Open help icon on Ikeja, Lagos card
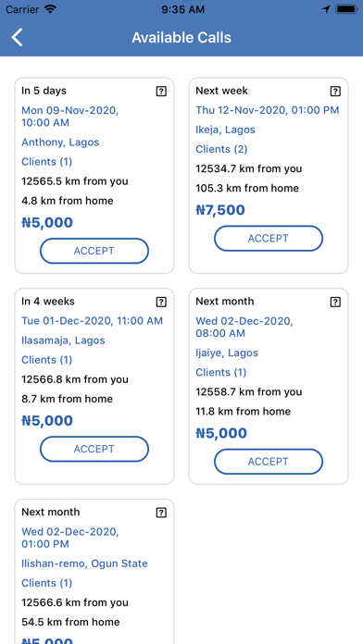Screen dimensions: 363x644 coord(335,92)
